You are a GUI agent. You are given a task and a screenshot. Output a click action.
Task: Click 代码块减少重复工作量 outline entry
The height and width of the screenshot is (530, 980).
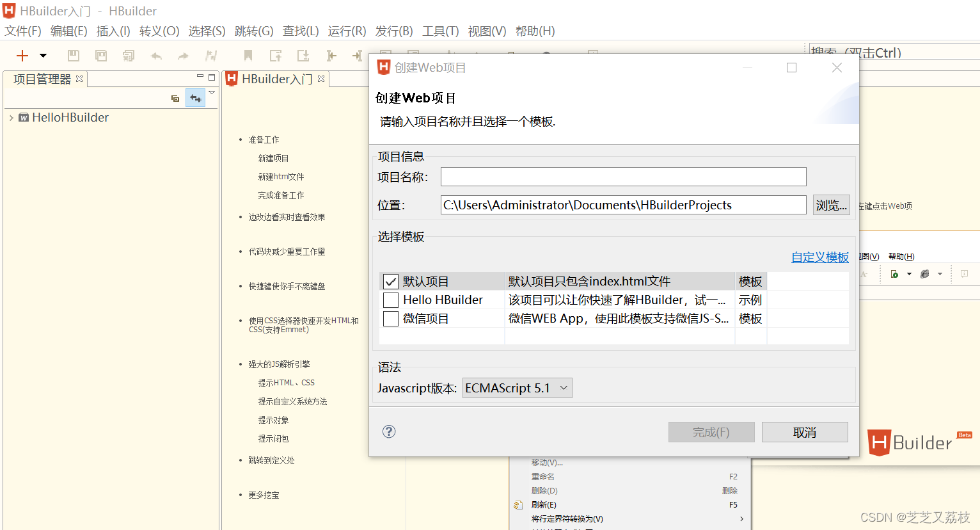pos(287,252)
